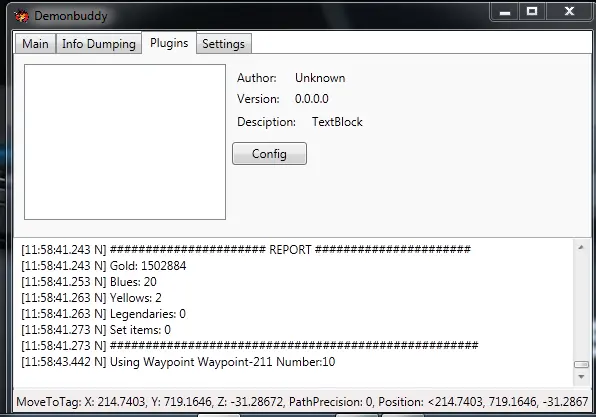This screenshot has width=596, height=417.
Task: Open the Main tab
Action: (x=35, y=44)
